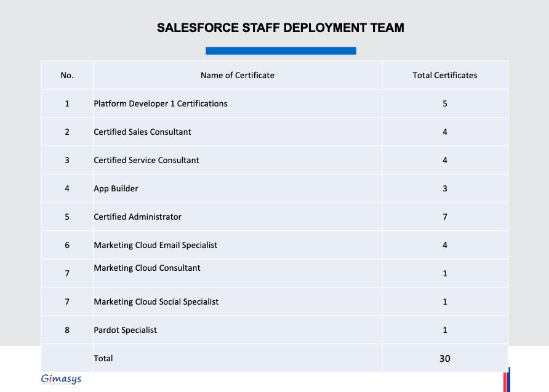Select 'Certified Administrator' cell

point(238,217)
